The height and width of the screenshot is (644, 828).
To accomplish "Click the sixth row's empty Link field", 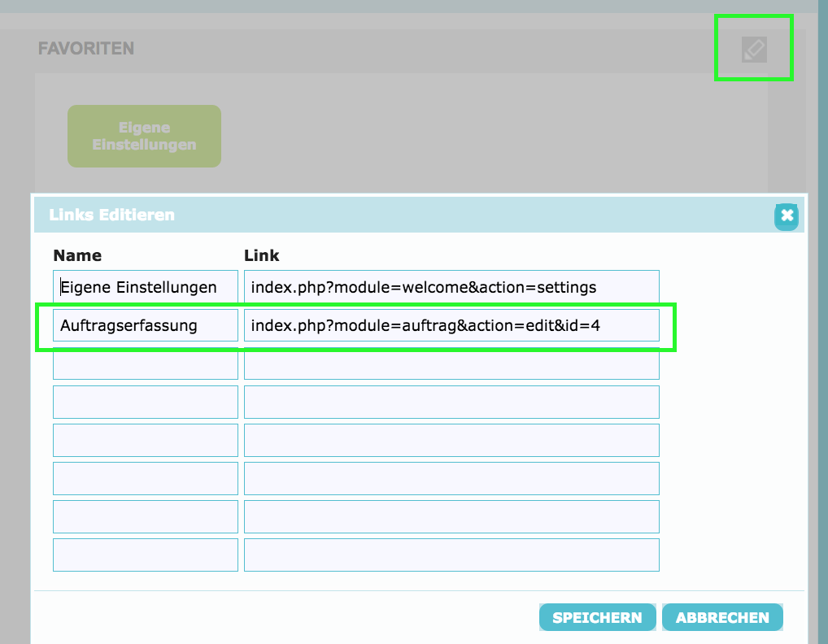I will (451, 478).
